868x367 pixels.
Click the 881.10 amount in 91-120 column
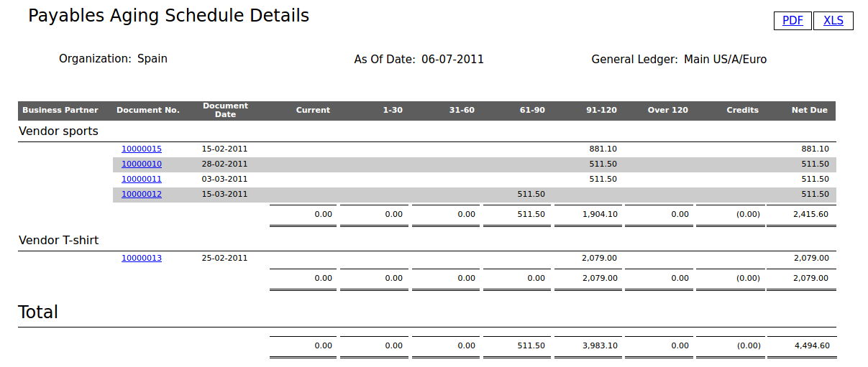tap(603, 149)
